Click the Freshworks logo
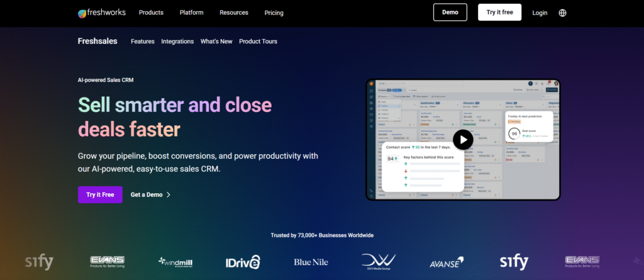This screenshot has width=644, height=280. 101,13
